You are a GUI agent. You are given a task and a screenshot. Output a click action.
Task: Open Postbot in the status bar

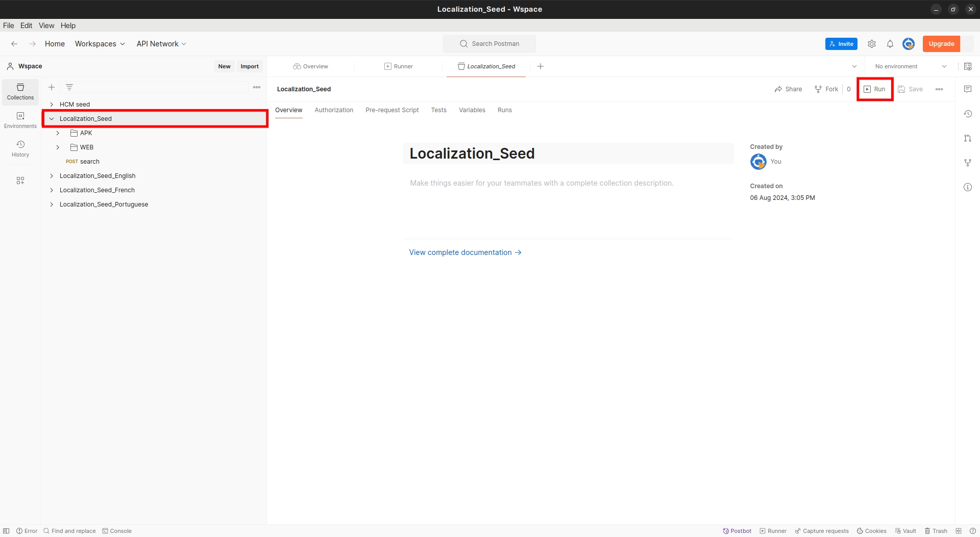[737, 531]
